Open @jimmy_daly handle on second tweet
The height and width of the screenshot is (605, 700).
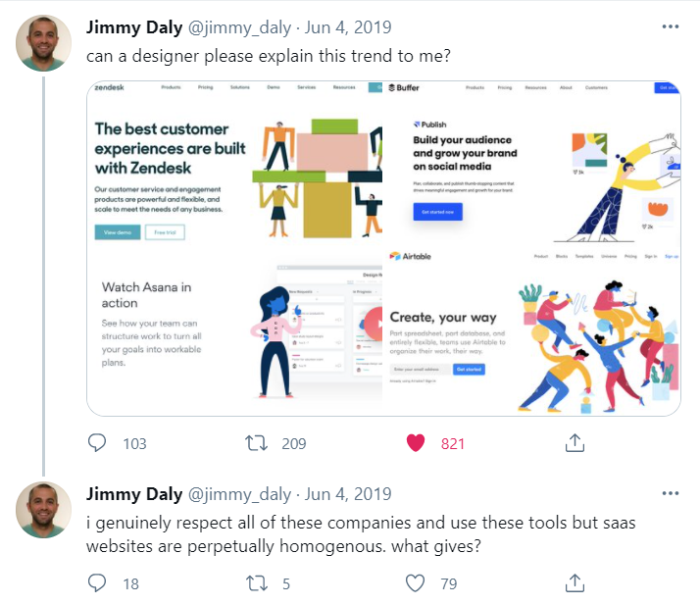coord(240,494)
